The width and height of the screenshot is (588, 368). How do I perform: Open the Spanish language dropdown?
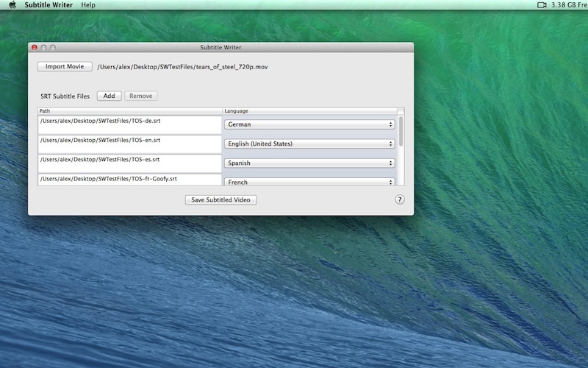tap(309, 163)
